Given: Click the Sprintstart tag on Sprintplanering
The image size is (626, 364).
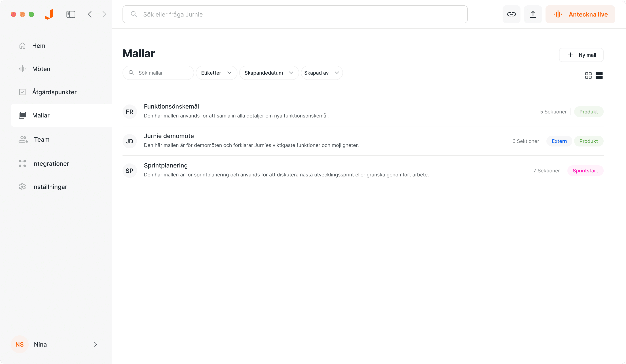Looking at the screenshot, I should [585, 170].
